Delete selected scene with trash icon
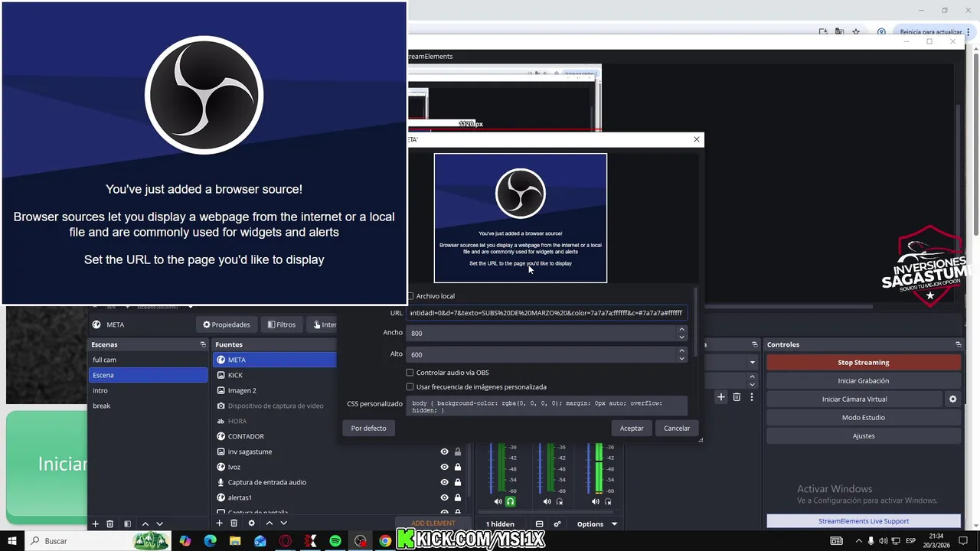Image resolution: width=980 pixels, height=551 pixels. click(x=110, y=523)
